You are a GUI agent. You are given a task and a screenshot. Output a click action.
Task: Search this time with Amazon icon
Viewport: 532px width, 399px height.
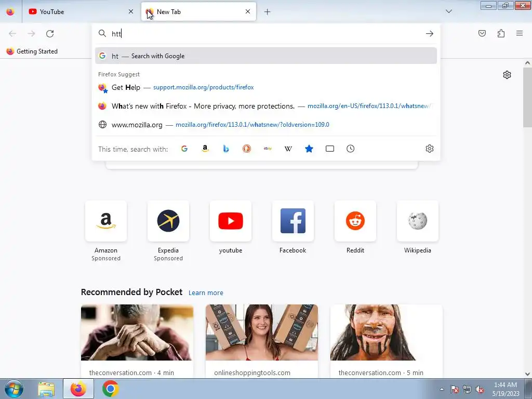pos(205,149)
